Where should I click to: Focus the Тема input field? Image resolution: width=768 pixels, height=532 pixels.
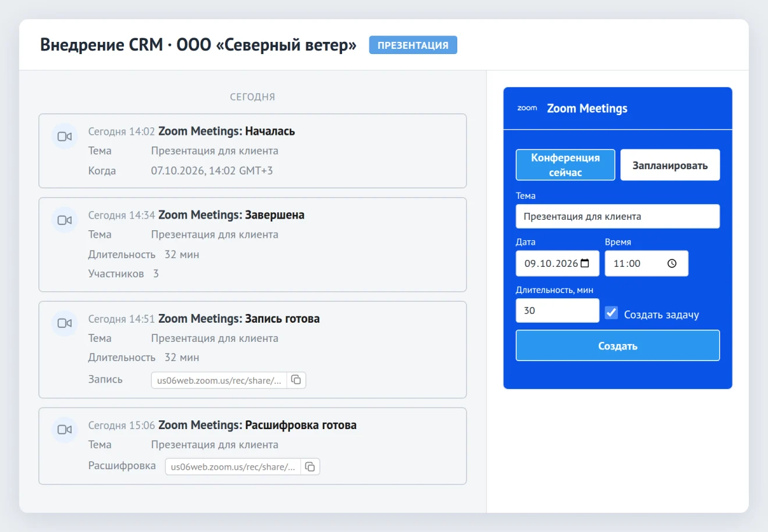tap(618, 216)
